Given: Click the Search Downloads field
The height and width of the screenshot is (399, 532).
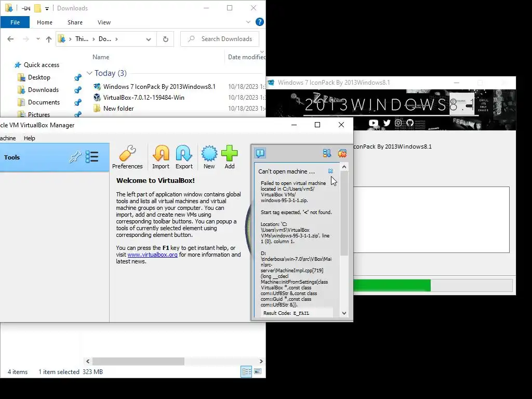Looking at the screenshot, I should (220, 39).
